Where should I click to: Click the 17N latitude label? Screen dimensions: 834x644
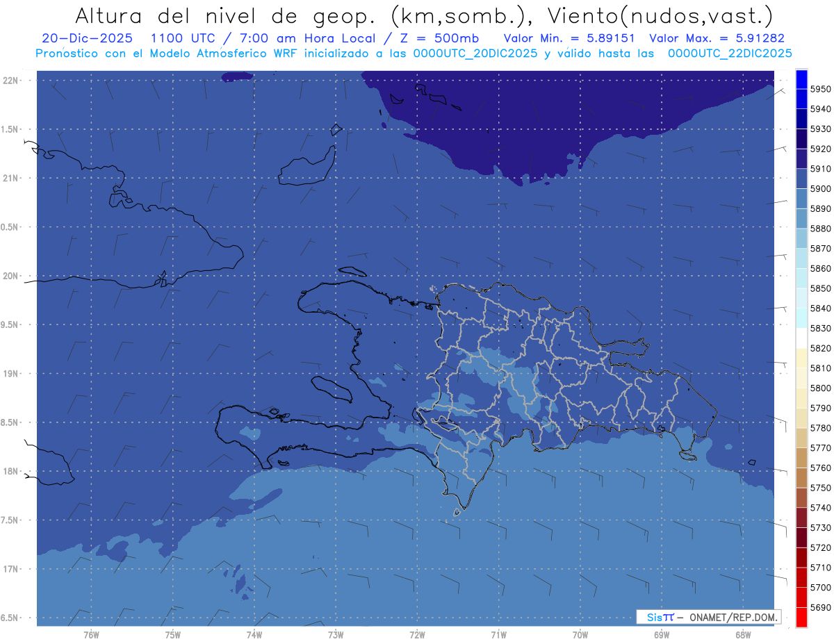pyautogui.click(x=10, y=569)
